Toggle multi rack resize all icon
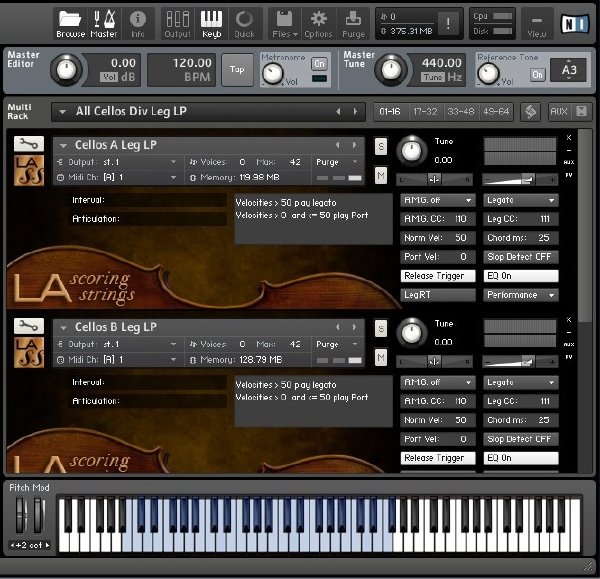Screen dimensions: 600x579 click(530, 112)
